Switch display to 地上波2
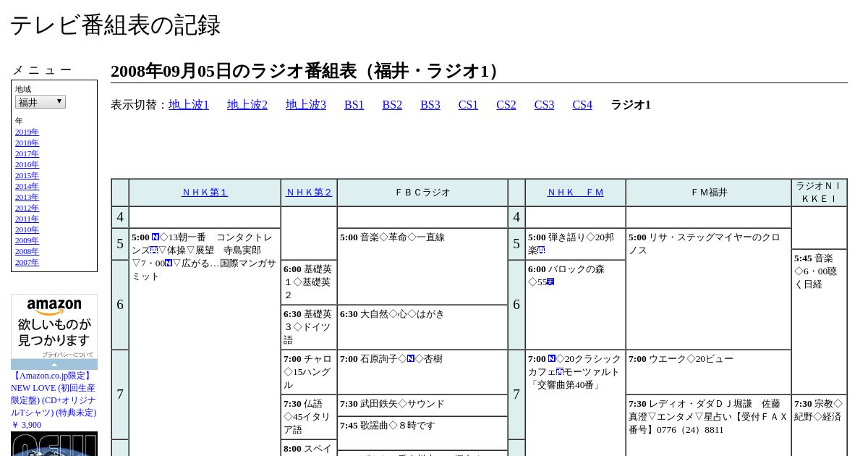The image size is (868, 456). coord(247,105)
